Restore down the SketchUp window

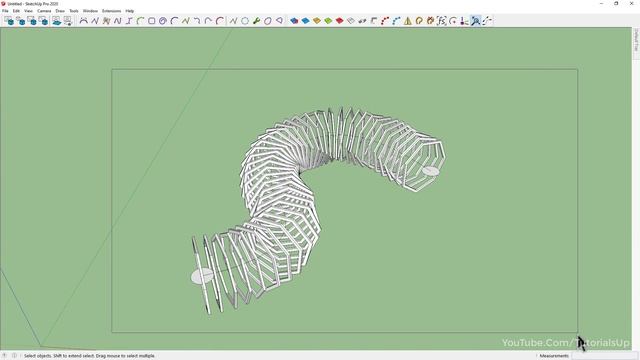pos(616,4)
